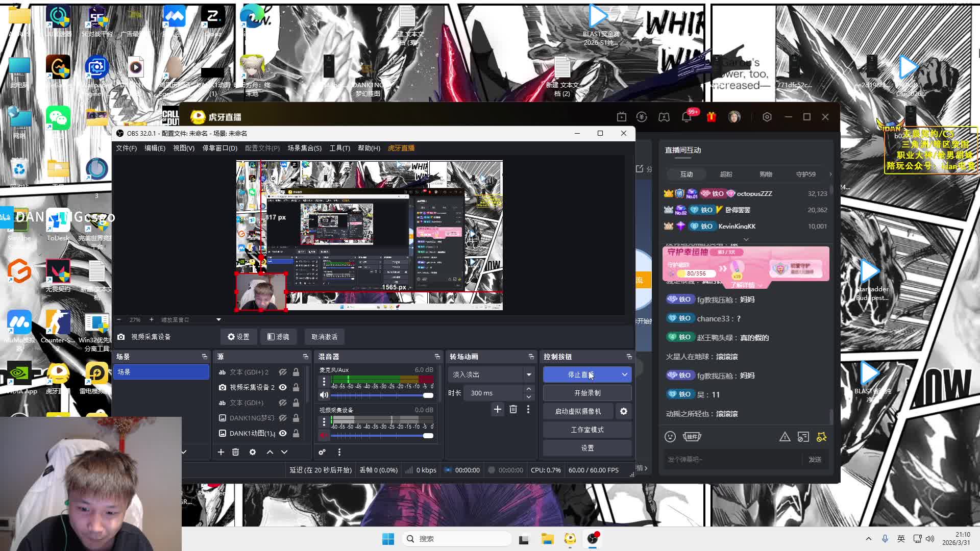Hide the 视频采集设备 2 source
Viewport: 980px width, 551px height.
(x=283, y=387)
